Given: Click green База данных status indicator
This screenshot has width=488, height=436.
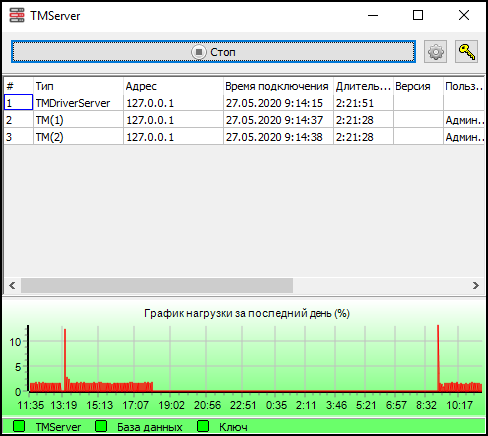Looking at the screenshot, I should [x=101, y=426].
